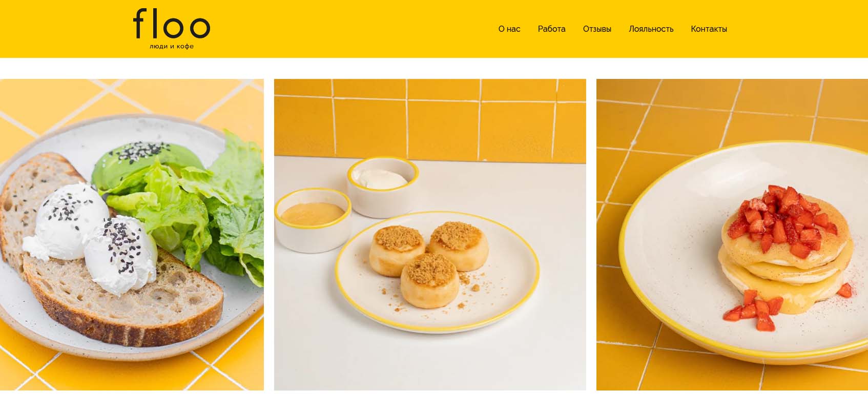Click the sour cream ramekin
868x411 pixels.
coord(383,187)
